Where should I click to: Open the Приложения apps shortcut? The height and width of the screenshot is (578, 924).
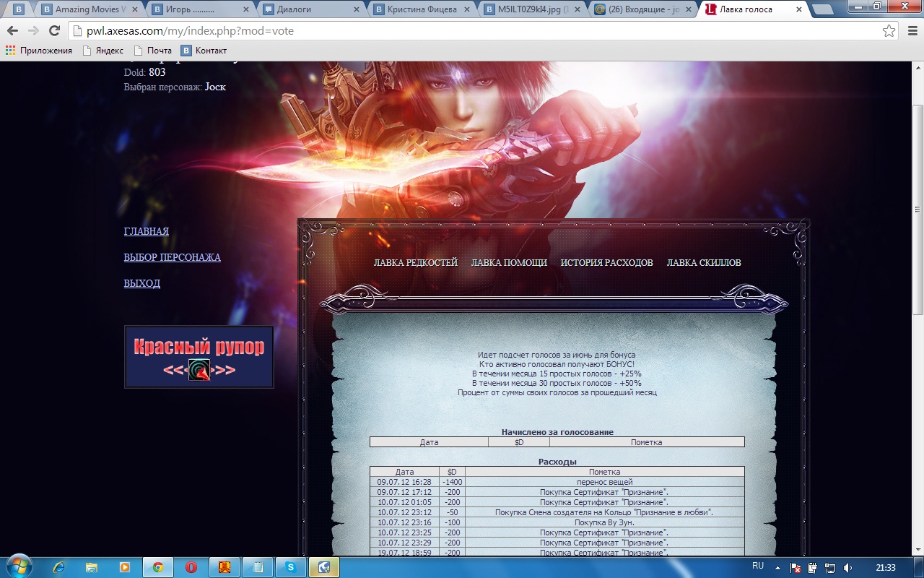tap(39, 51)
